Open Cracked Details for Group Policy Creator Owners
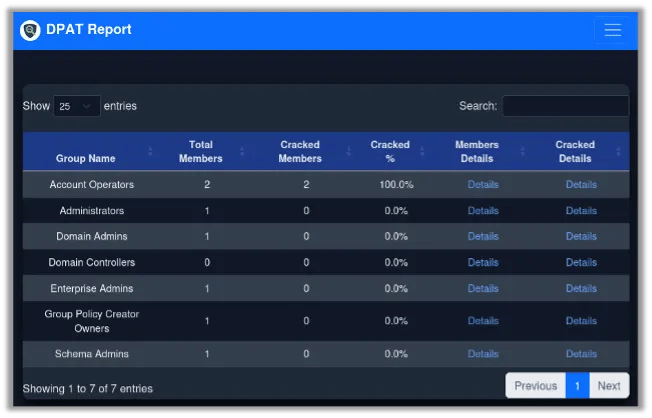This screenshot has width=652, height=418. click(x=581, y=321)
